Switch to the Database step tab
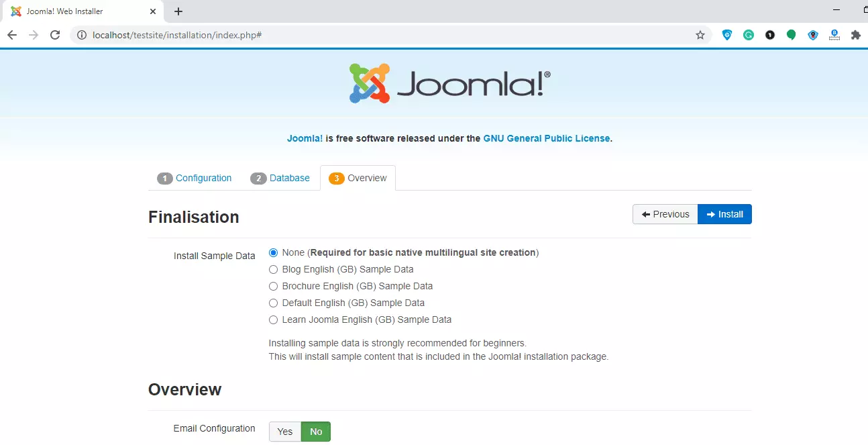 tap(280, 178)
